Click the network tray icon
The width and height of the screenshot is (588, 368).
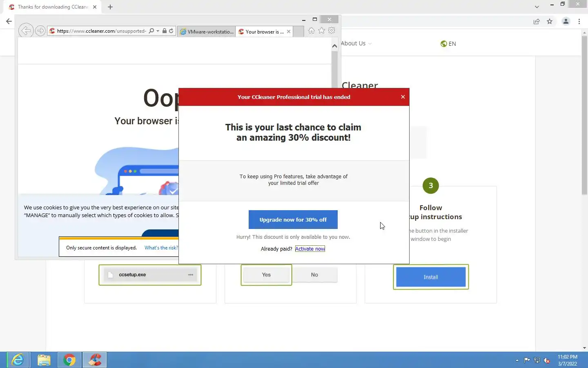537,360
